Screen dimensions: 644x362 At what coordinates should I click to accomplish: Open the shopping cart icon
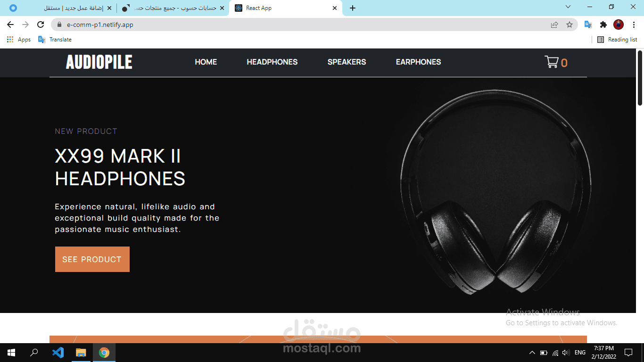coord(552,62)
